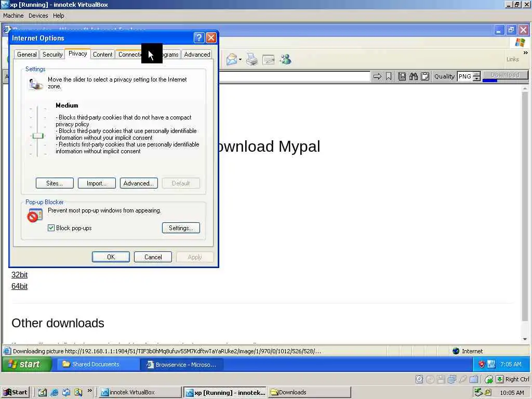Launch the Messenger toolbar icon

coord(286,59)
